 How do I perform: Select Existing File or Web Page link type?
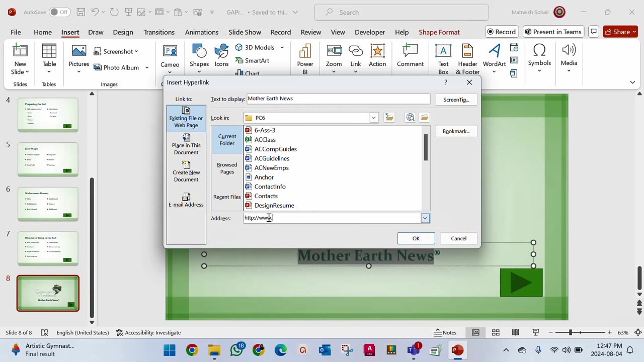(186, 118)
